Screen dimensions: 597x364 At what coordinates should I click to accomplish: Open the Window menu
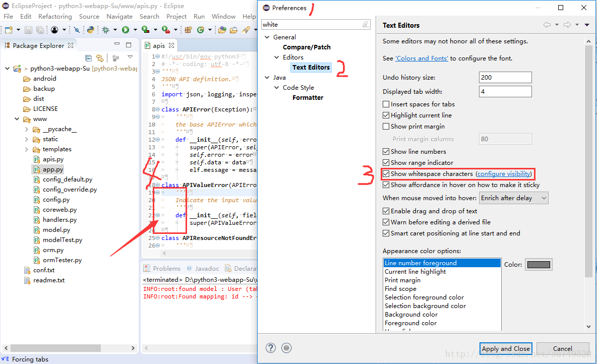pyautogui.click(x=223, y=16)
